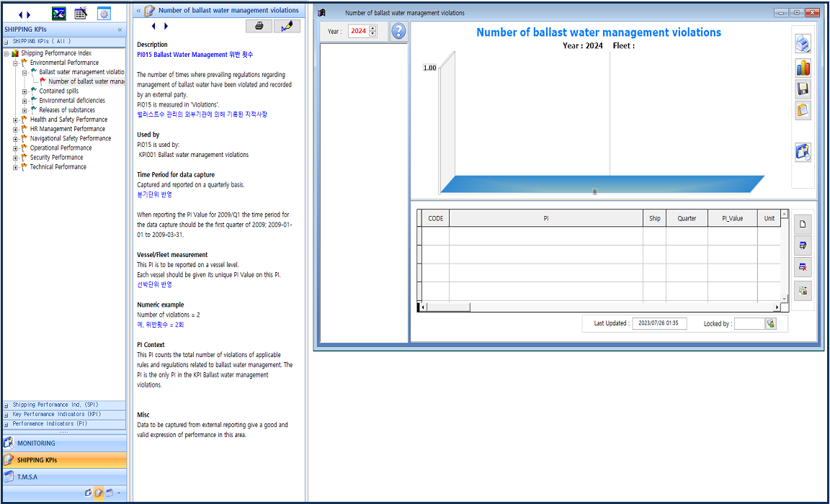This screenshot has height=504, width=830.
Task: Collapse description panel with double chevron
Action: pyautogui.click(x=138, y=11)
